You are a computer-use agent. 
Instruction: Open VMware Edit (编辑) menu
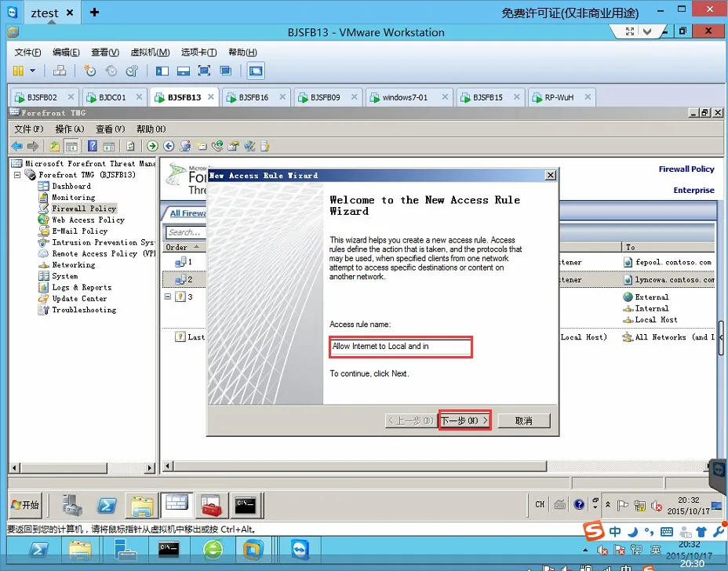pos(66,52)
